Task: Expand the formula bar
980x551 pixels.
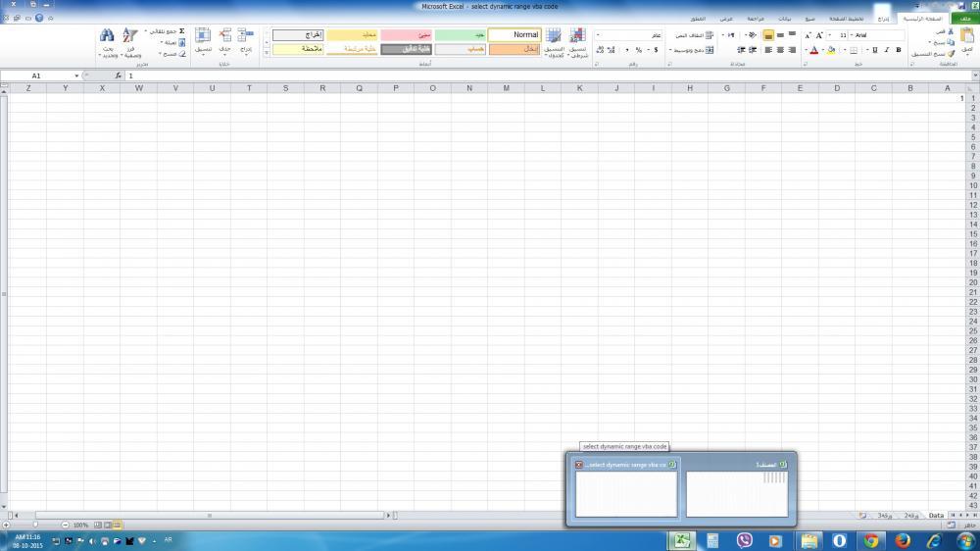Action: pyautogui.click(x=976, y=75)
